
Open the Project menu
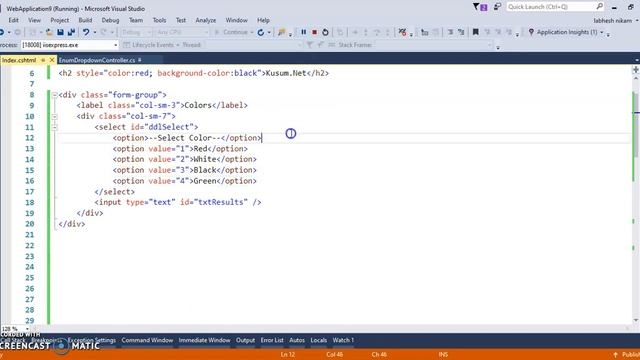click(x=60, y=20)
